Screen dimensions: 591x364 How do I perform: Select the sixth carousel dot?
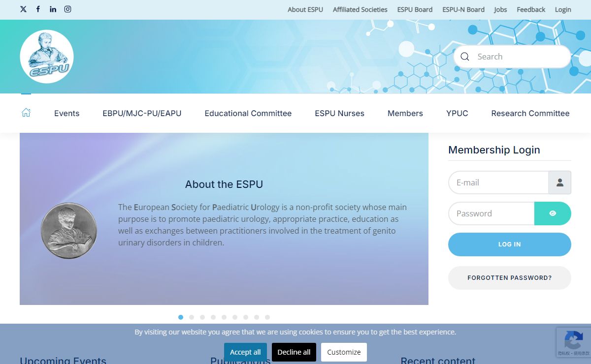[x=235, y=317]
